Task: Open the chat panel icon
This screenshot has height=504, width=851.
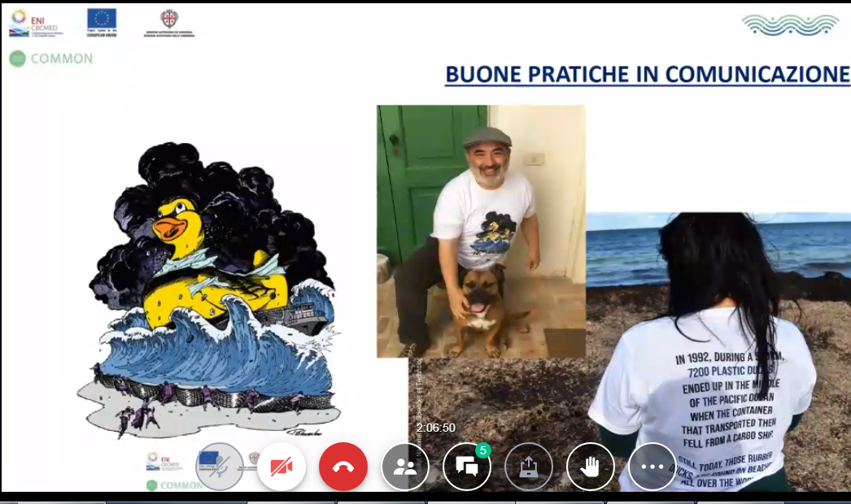Action: click(x=466, y=467)
